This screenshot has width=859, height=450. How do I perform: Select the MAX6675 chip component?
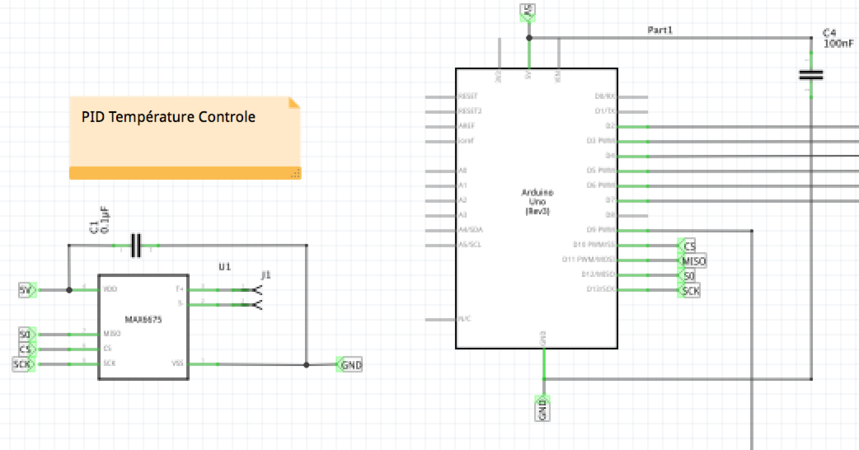pyautogui.click(x=143, y=320)
